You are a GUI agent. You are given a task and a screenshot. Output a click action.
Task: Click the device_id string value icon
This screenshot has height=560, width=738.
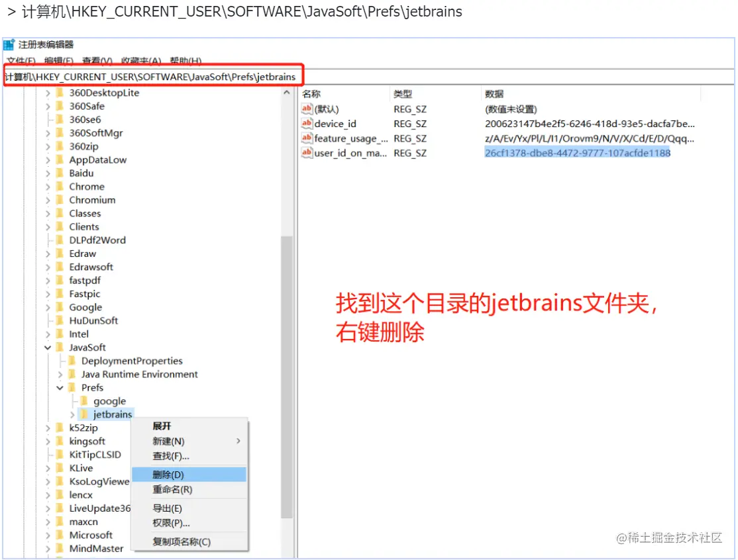[307, 124]
